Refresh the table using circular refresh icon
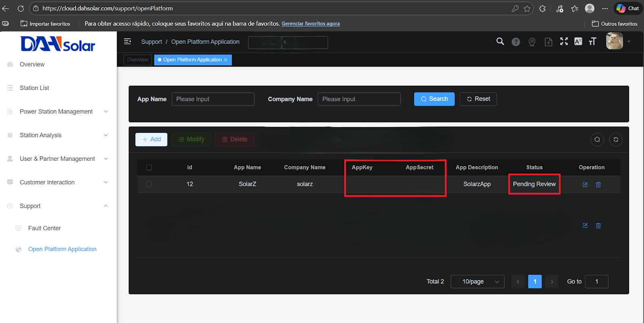The width and height of the screenshot is (644, 323). pyautogui.click(x=615, y=140)
